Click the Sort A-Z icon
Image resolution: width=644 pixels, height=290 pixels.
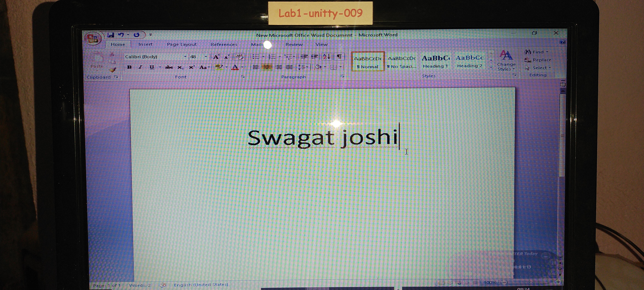coord(326,57)
